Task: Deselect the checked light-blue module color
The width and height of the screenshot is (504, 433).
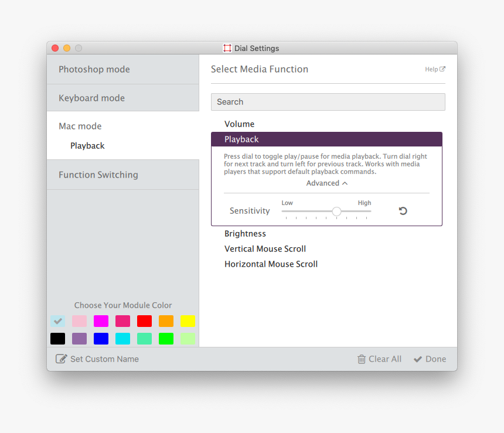Action: [57, 321]
